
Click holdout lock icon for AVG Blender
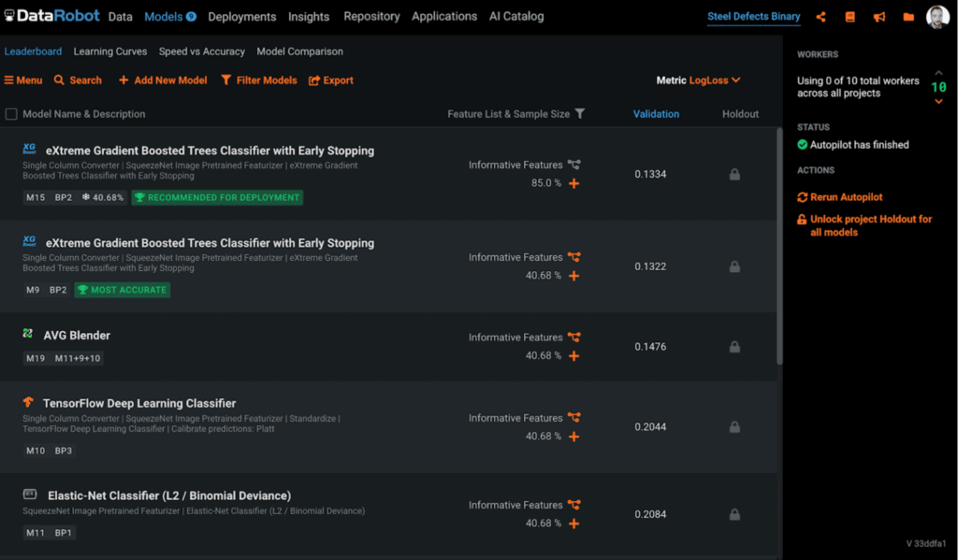click(x=734, y=346)
